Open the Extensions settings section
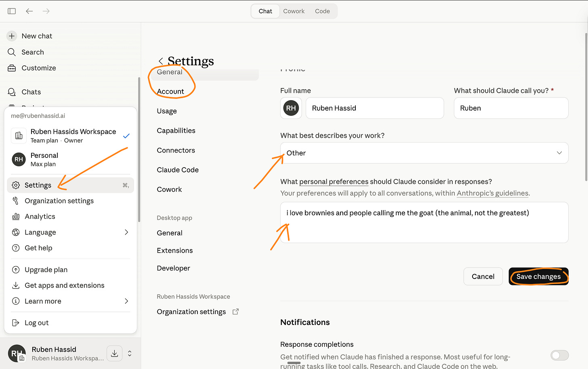The image size is (588, 369). pyautogui.click(x=175, y=251)
